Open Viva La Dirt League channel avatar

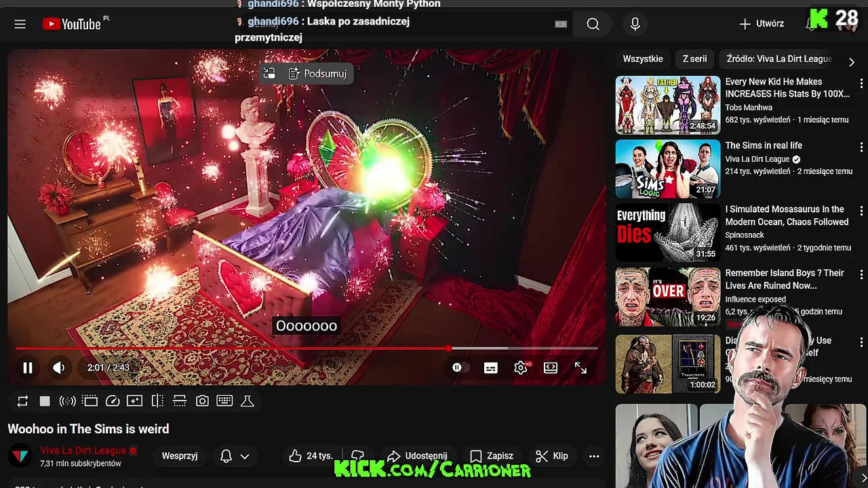(20, 455)
